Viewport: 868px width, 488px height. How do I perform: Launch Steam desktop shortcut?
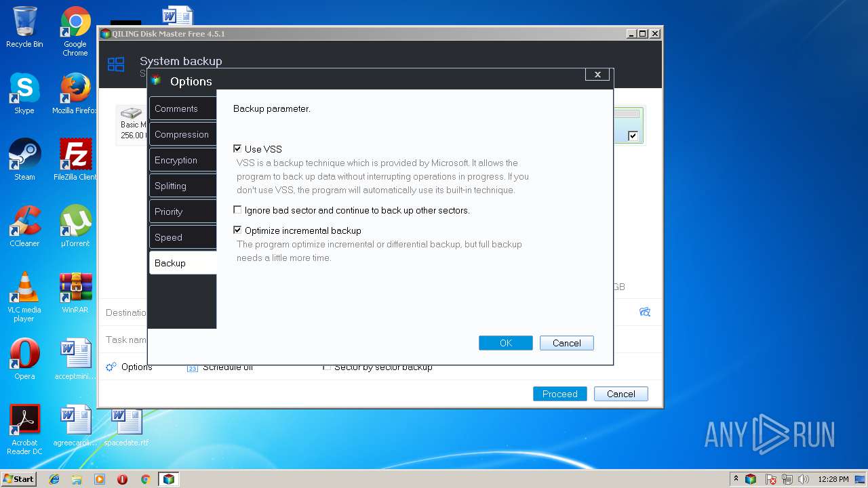click(x=24, y=160)
